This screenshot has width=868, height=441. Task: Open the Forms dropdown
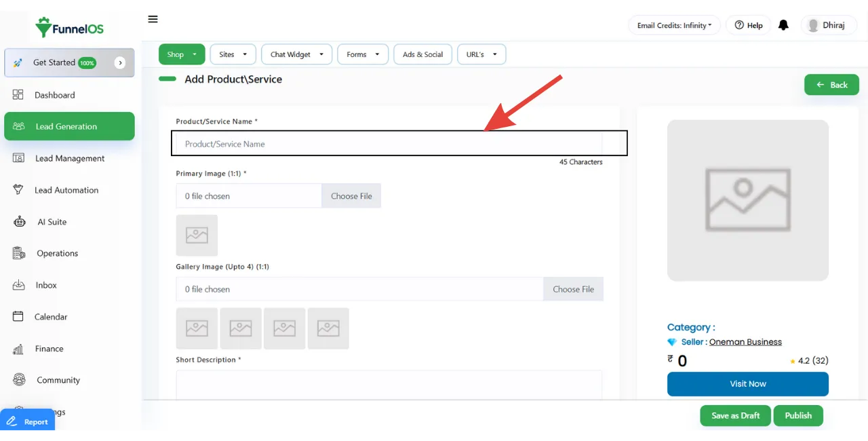click(362, 54)
